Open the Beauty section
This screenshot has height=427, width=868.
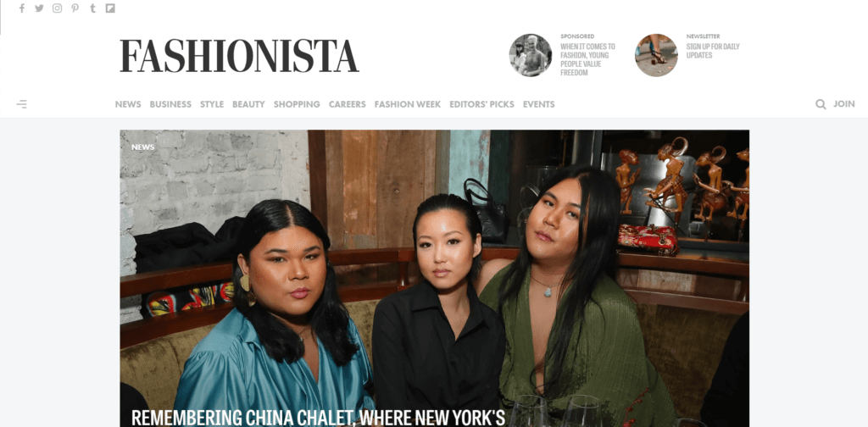tap(248, 104)
